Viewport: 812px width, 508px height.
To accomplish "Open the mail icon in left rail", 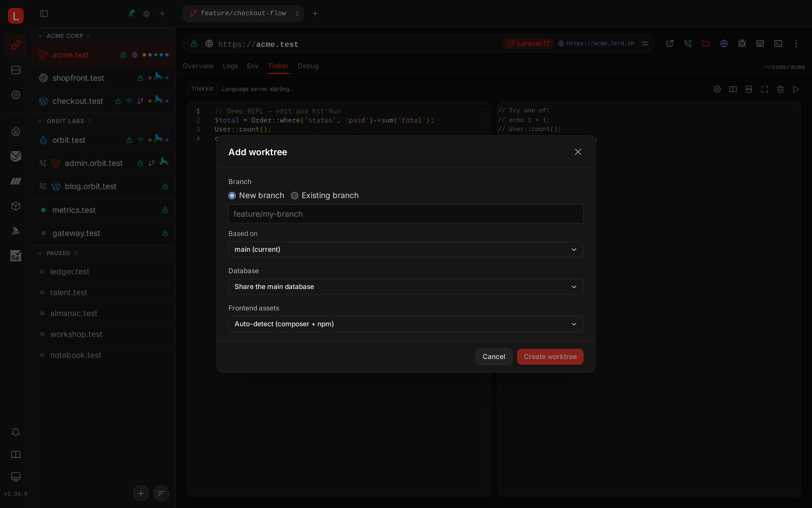I will [x=16, y=156].
